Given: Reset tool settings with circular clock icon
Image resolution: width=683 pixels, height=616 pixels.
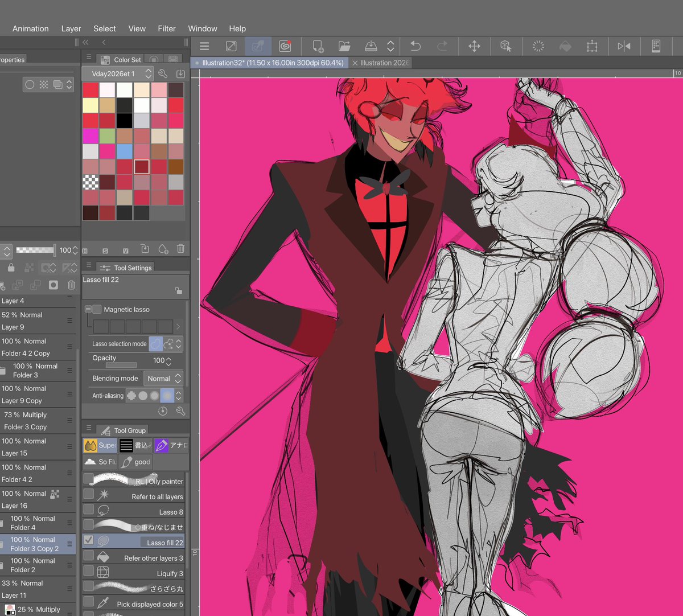Looking at the screenshot, I should (163, 410).
